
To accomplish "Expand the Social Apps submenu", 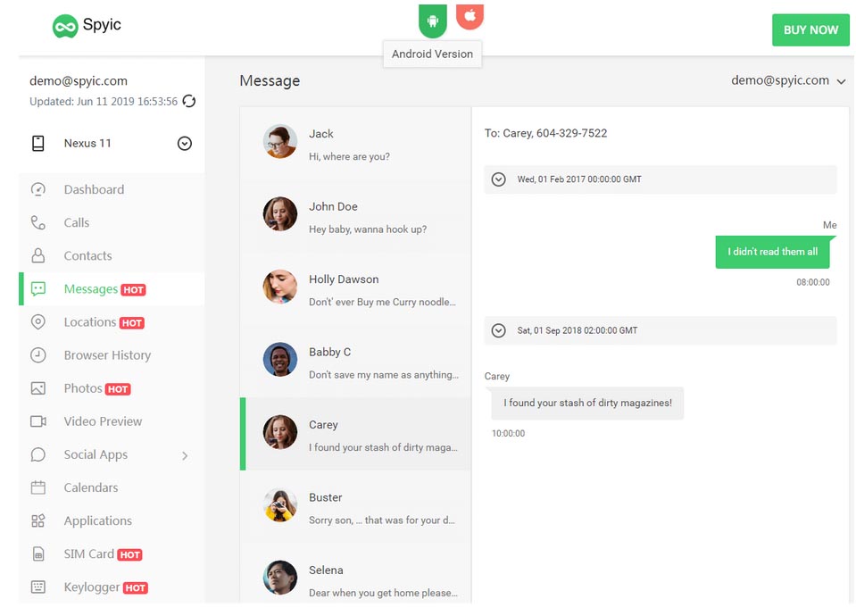I will [185, 455].
